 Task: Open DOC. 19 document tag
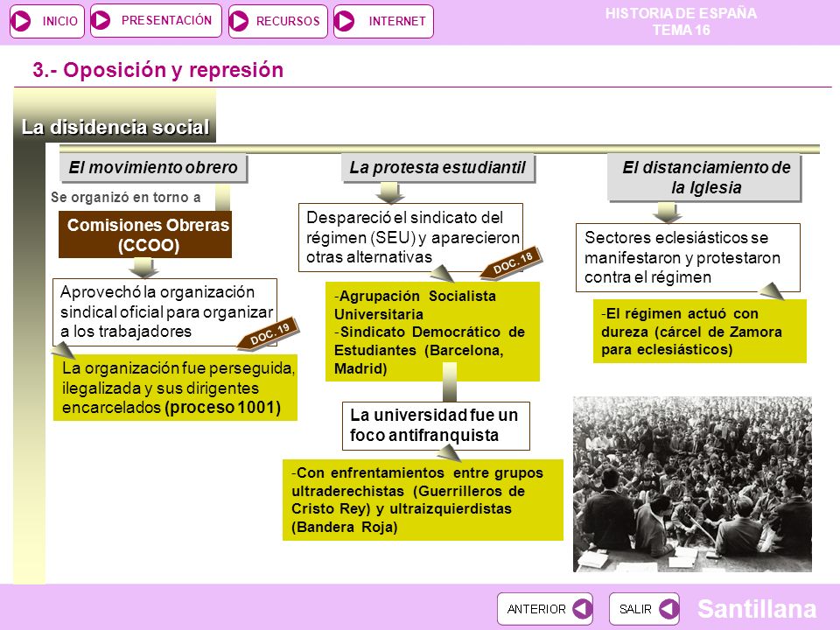(x=269, y=333)
